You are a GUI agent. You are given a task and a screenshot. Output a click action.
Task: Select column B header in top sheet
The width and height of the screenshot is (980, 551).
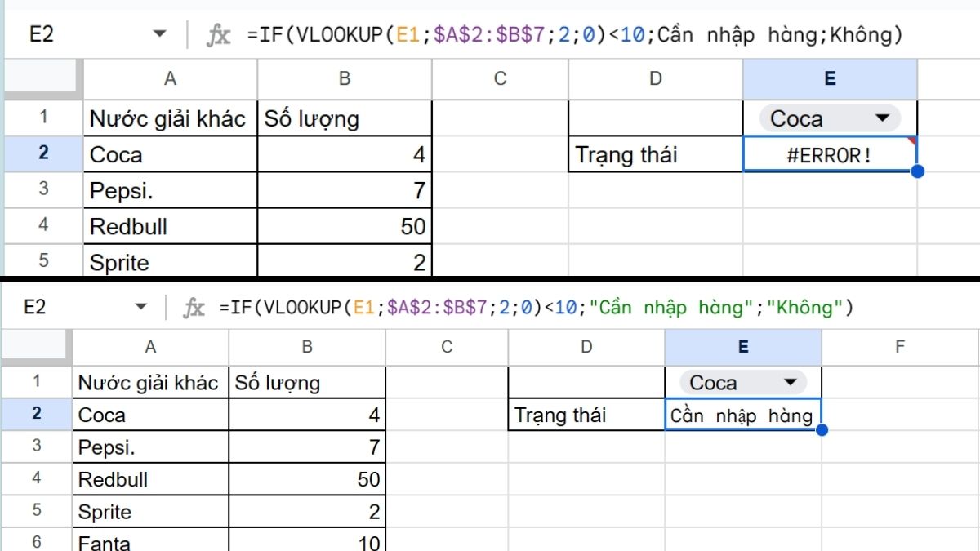pos(345,78)
